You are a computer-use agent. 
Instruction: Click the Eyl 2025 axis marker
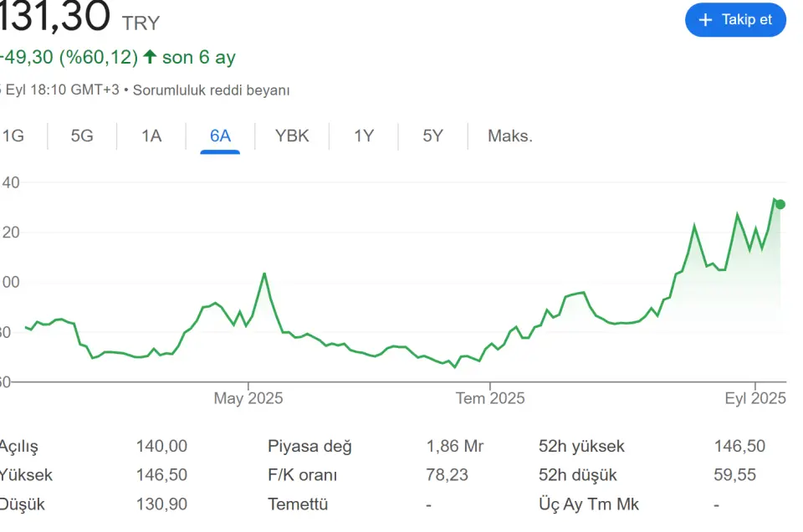[754, 398]
